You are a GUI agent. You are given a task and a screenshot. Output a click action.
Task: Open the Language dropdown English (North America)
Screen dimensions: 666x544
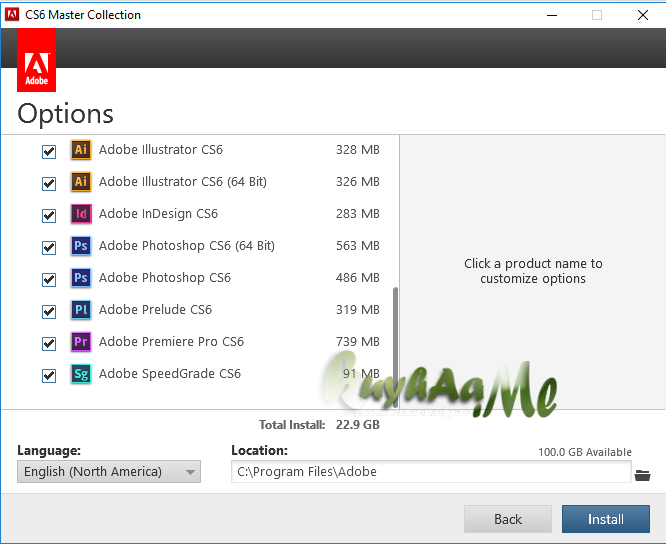[x=109, y=472]
